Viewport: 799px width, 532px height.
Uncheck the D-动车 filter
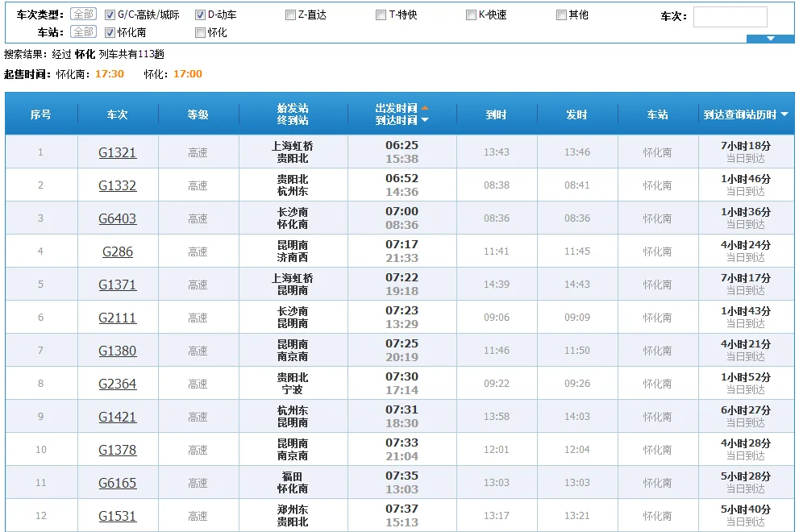[x=199, y=14]
